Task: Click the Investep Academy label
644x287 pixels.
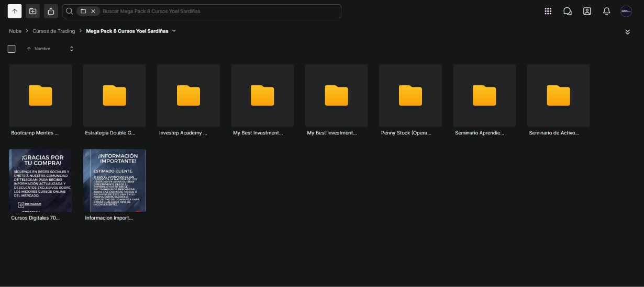Action: click(183, 133)
